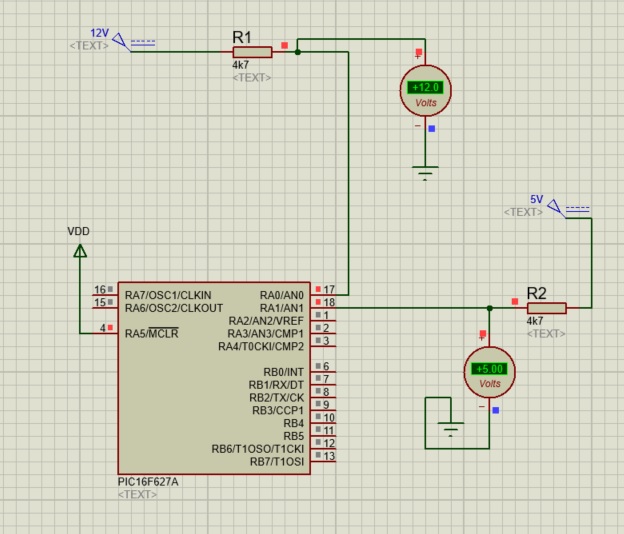Click the RA7/OSC1/CLKIN pin label

(168, 295)
